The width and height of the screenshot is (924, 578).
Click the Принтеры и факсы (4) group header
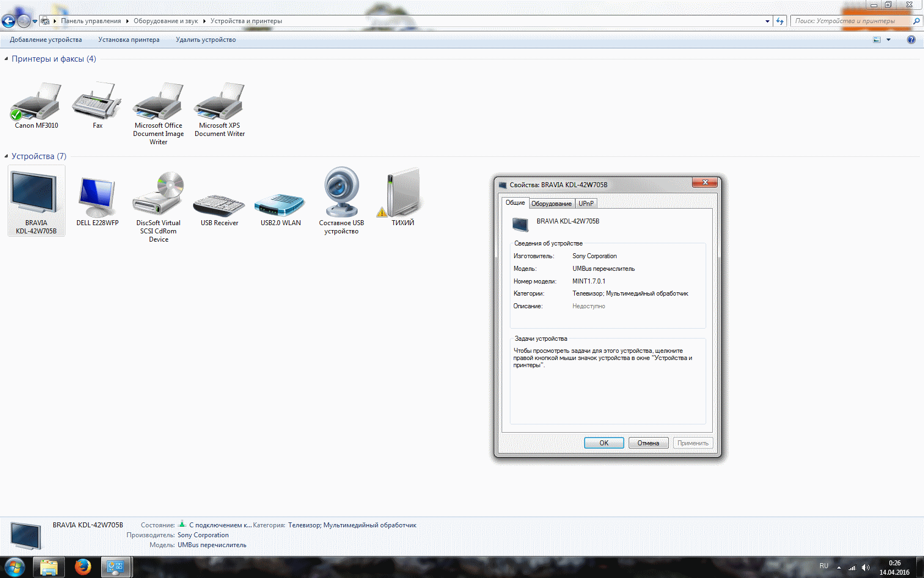[54, 59]
